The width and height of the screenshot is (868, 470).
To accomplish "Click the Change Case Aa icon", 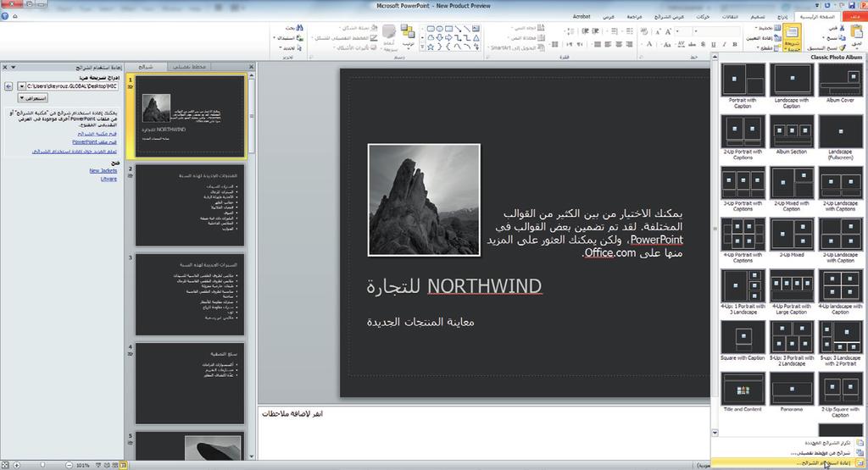I will pyautogui.click(x=667, y=44).
